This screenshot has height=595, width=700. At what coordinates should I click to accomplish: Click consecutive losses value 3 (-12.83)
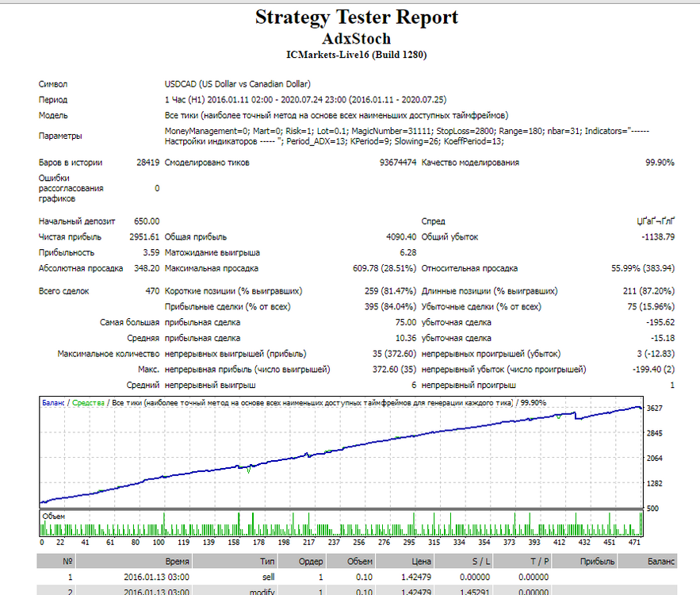pos(655,354)
